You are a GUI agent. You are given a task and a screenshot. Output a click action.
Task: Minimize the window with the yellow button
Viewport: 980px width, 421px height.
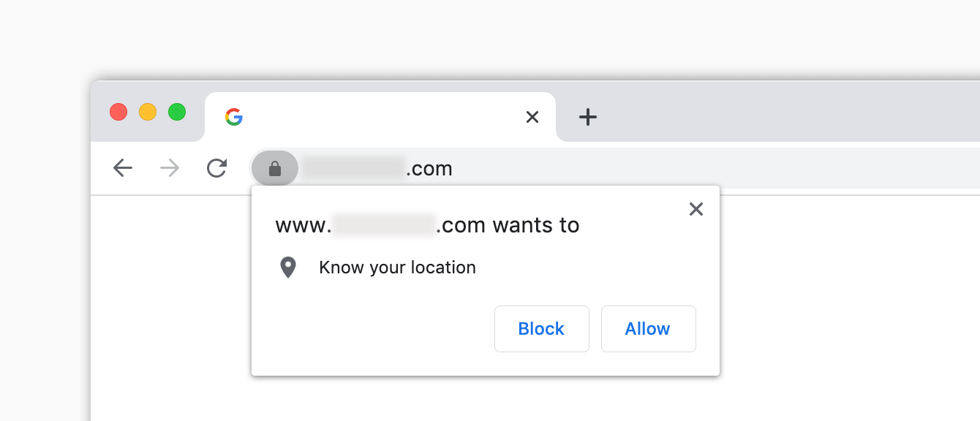[x=148, y=112]
